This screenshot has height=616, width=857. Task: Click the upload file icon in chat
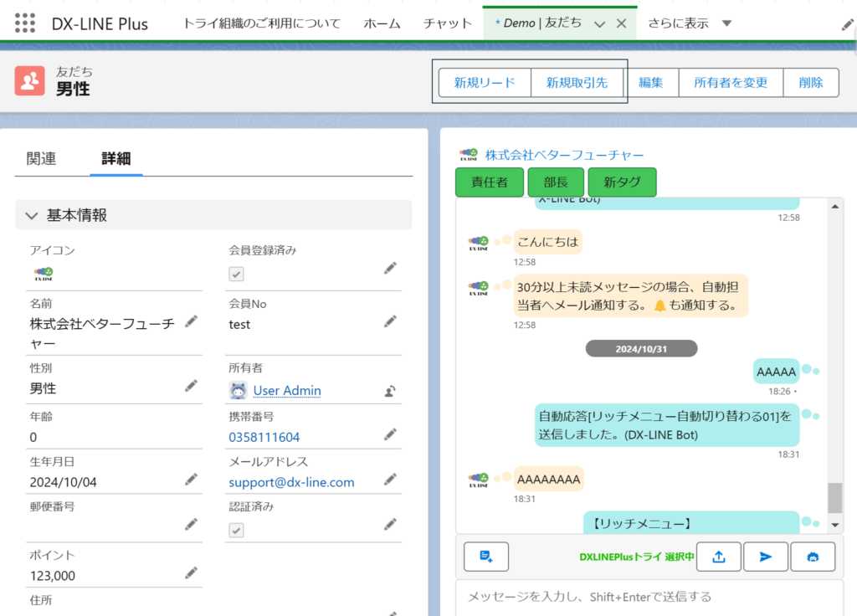(717, 557)
